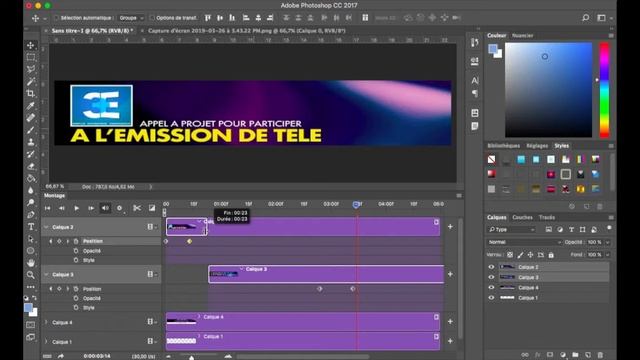This screenshot has height=360, width=640.
Task: Select the Clone Stamp tool
Action: [x=31, y=142]
